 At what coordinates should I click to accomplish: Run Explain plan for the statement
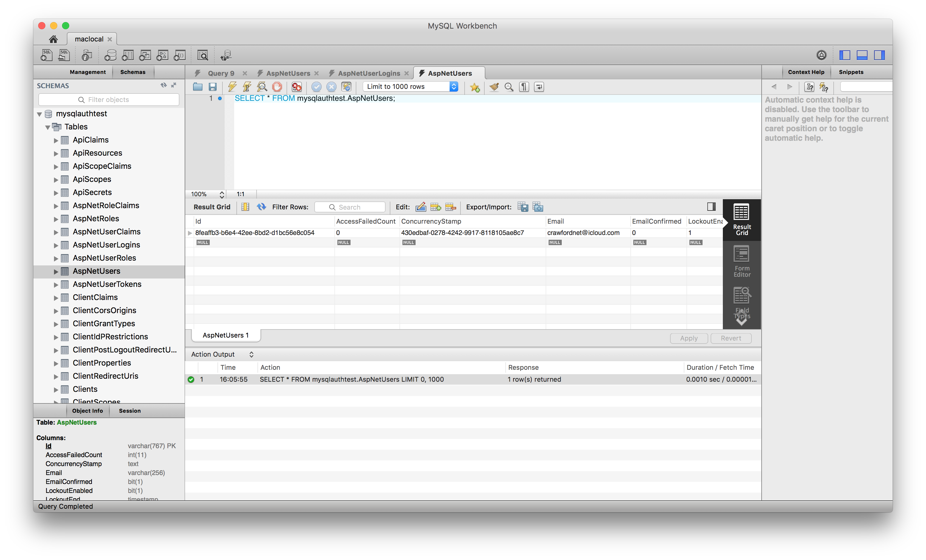pos(262,87)
